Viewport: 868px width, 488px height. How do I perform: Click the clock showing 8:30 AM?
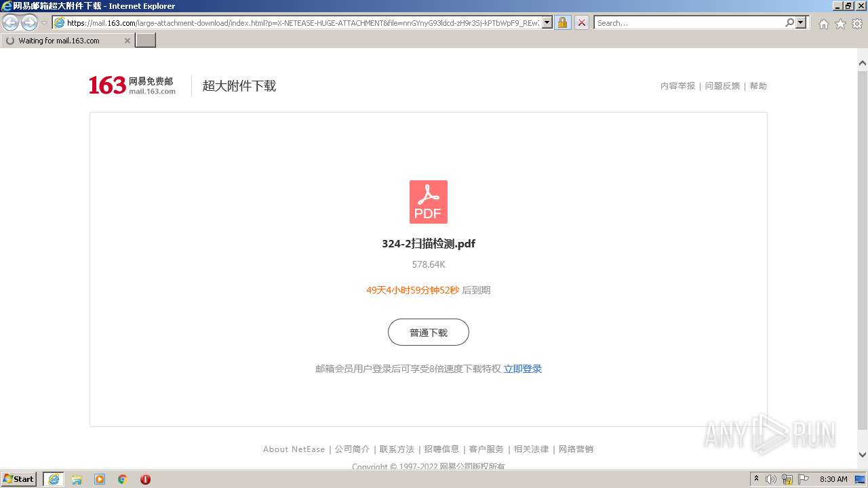coord(833,479)
